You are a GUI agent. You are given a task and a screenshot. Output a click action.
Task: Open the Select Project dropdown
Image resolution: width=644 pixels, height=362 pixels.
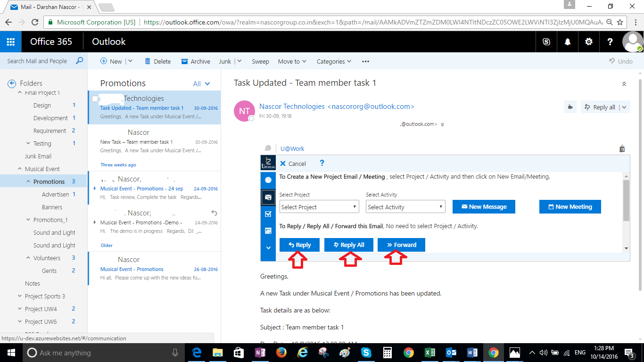coord(319,207)
